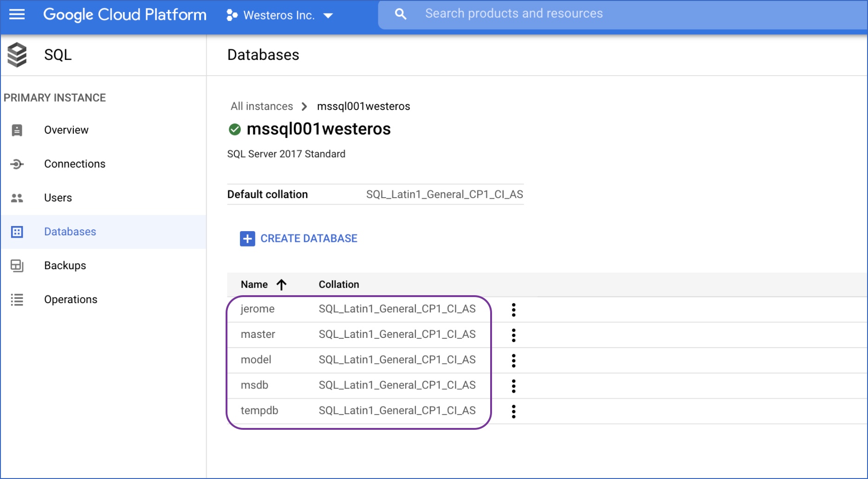Sort by the Name column header
The width and height of the screenshot is (868, 479).
[x=254, y=285]
